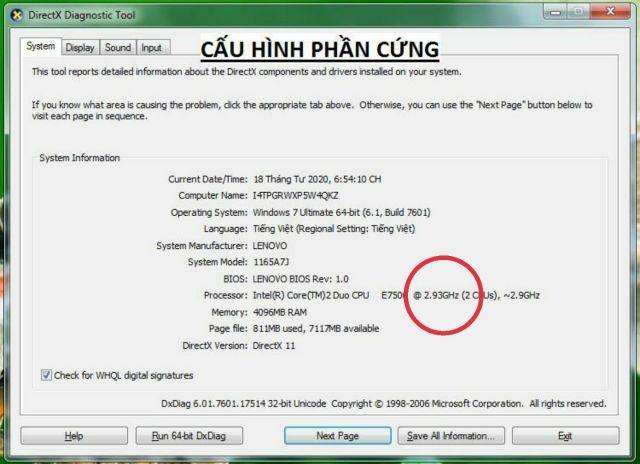The width and height of the screenshot is (640, 464).
Task: Click System Model value 1165A7J
Action: (271, 262)
